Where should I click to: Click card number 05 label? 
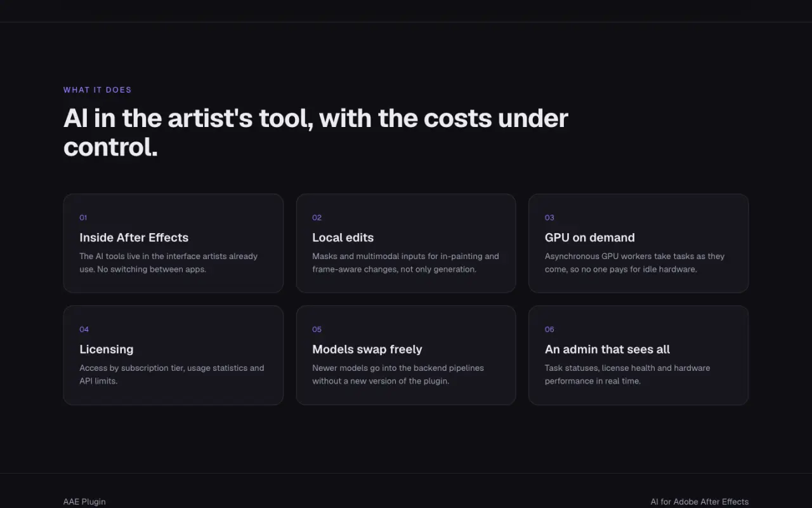click(317, 330)
